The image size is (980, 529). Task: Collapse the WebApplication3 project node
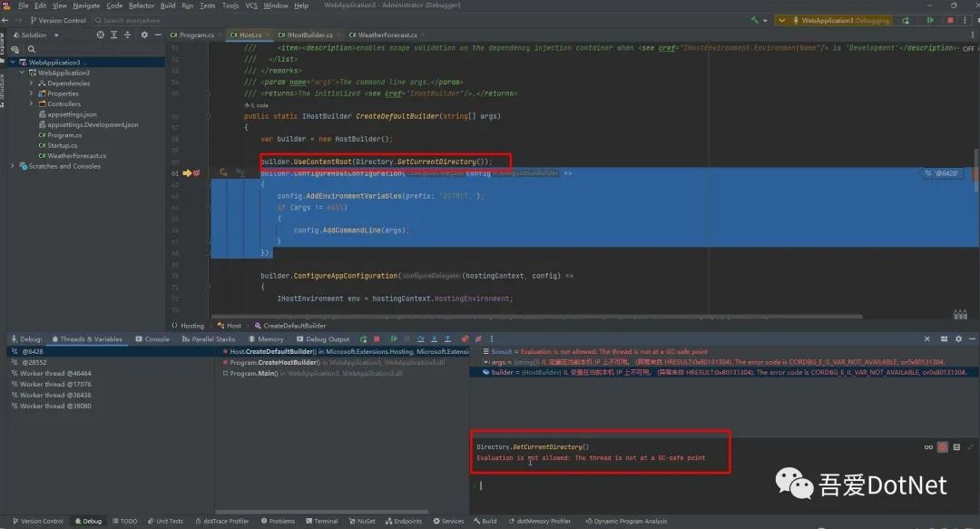pyautogui.click(x=22, y=73)
